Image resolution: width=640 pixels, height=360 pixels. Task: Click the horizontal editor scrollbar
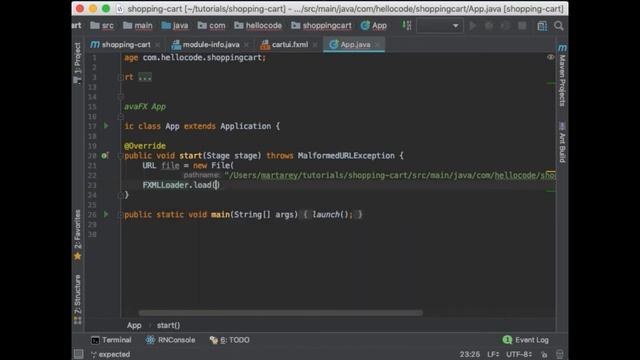tap(281, 313)
